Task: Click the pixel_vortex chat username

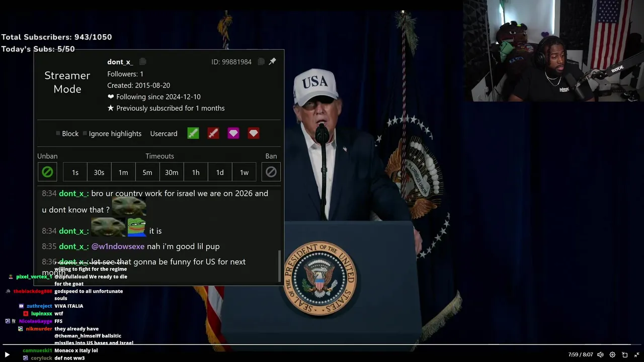Action: click(34, 277)
